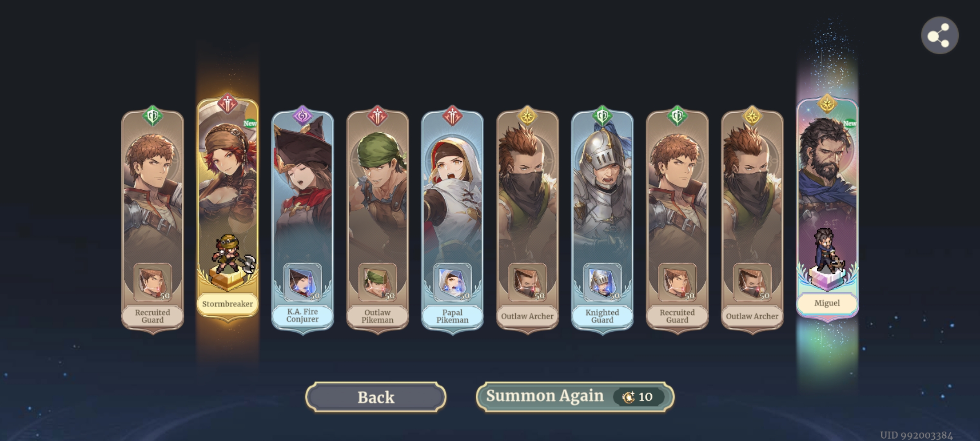This screenshot has width=980, height=441.
Task: Open Outlaw Pikeman shard icon
Action: click(x=377, y=282)
